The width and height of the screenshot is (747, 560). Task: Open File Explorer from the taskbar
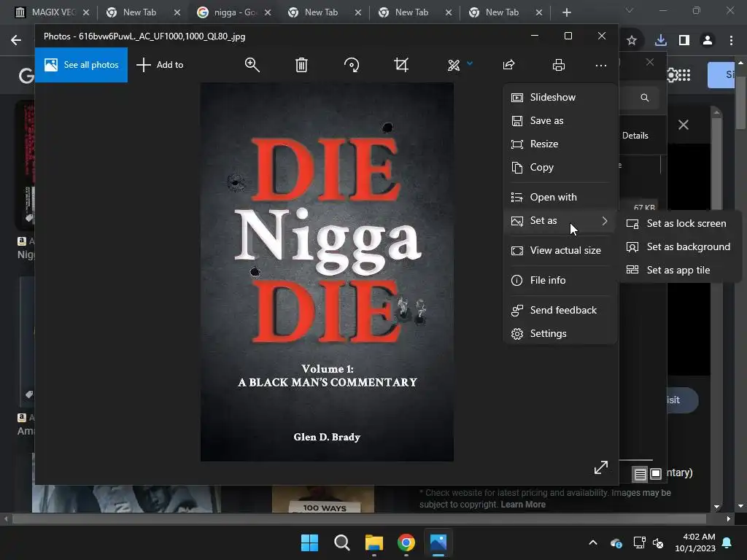click(374, 542)
